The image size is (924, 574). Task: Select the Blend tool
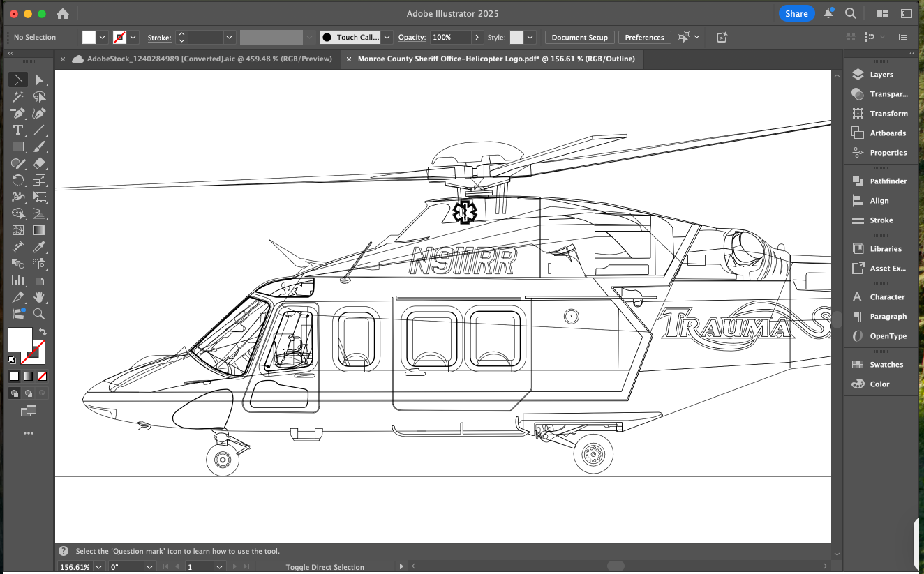coord(18,264)
